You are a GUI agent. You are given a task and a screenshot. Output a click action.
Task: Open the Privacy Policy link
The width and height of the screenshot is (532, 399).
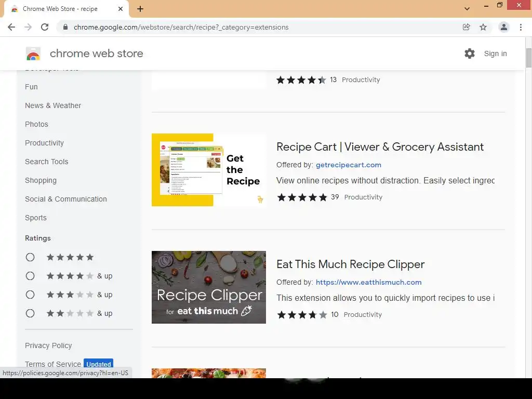point(48,345)
